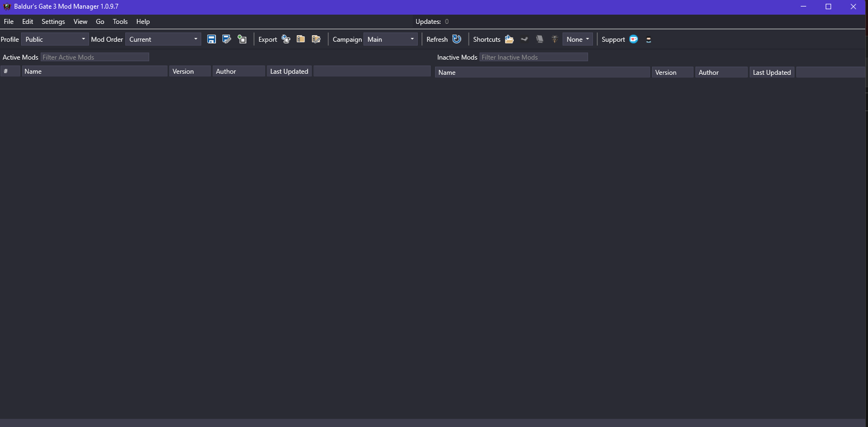Click the gray book-shaped shortcut icon
Screen dimensions: 868x427
(x=539, y=39)
